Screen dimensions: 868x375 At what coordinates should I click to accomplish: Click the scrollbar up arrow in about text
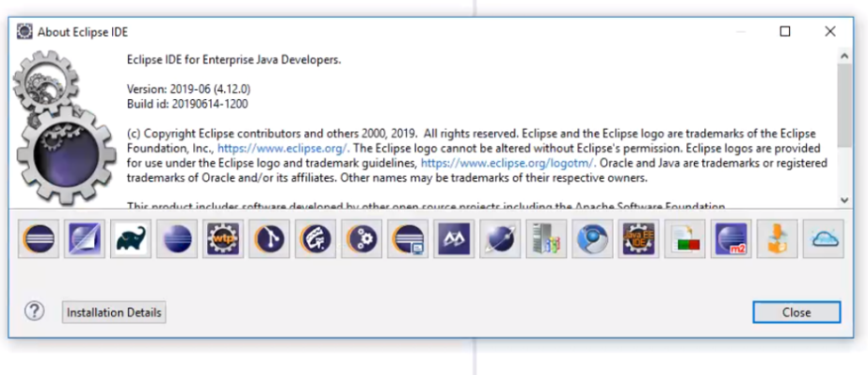point(844,56)
